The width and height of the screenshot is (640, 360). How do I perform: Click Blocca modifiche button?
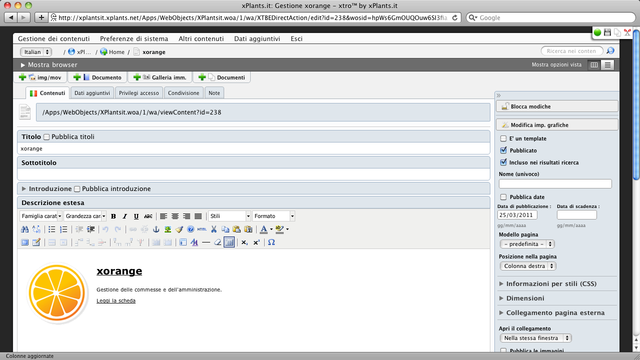(557, 107)
